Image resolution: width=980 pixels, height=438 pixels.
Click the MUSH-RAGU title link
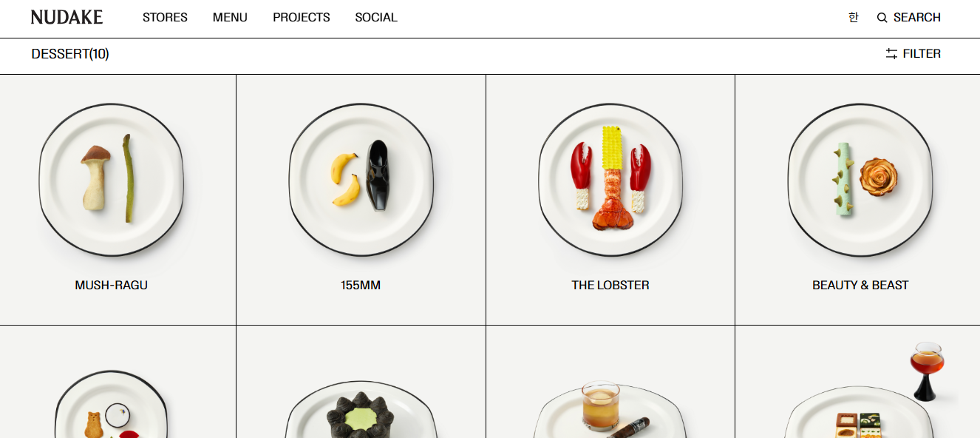coord(111,285)
